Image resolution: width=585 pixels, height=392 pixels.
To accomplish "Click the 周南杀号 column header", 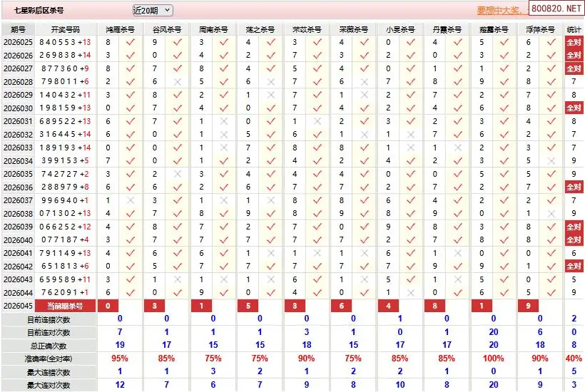I will pos(213,29).
